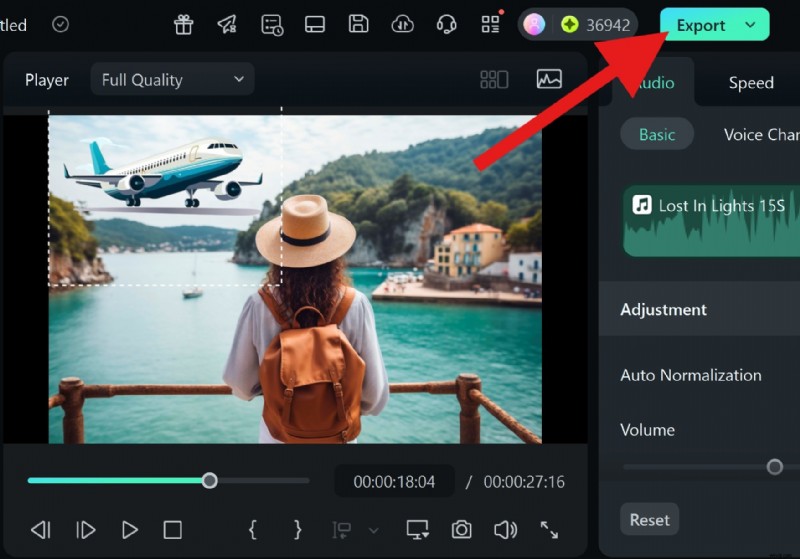
Task: Click the Reset button
Action: click(649, 520)
